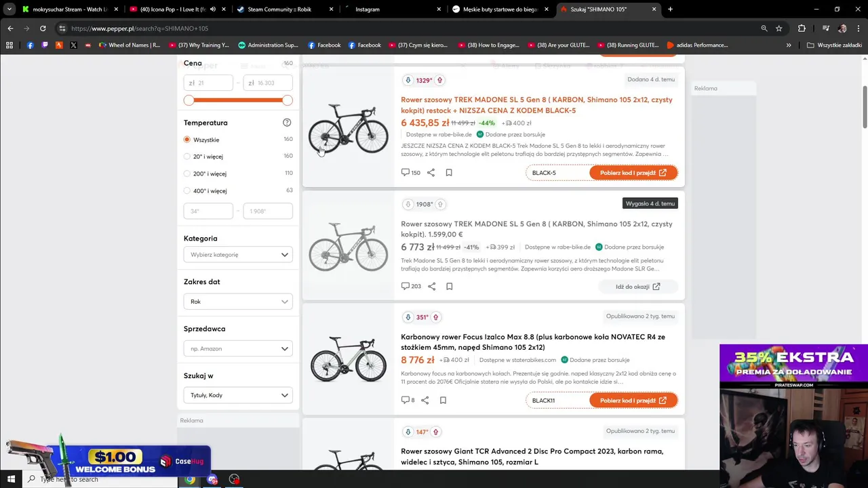
Task: Switch to mokrysuchar Stream tab
Action: [71, 9]
